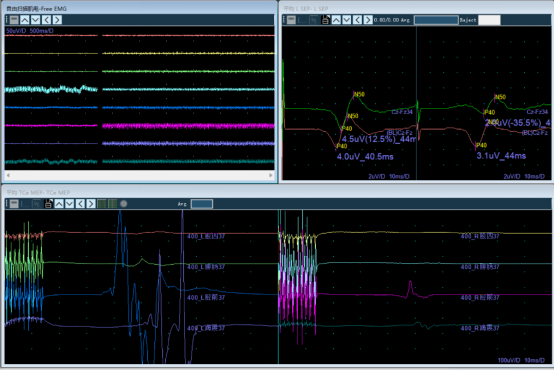Click the 50uV/D 500ms/D scale label

click(x=30, y=31)
